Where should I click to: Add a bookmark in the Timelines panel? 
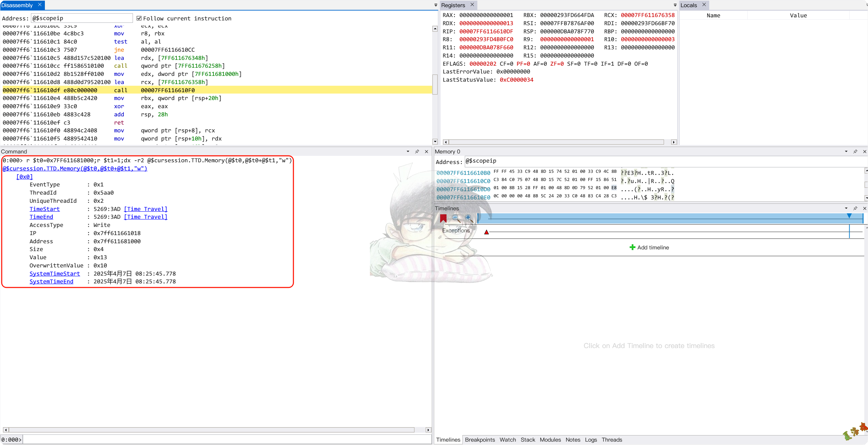443,218
